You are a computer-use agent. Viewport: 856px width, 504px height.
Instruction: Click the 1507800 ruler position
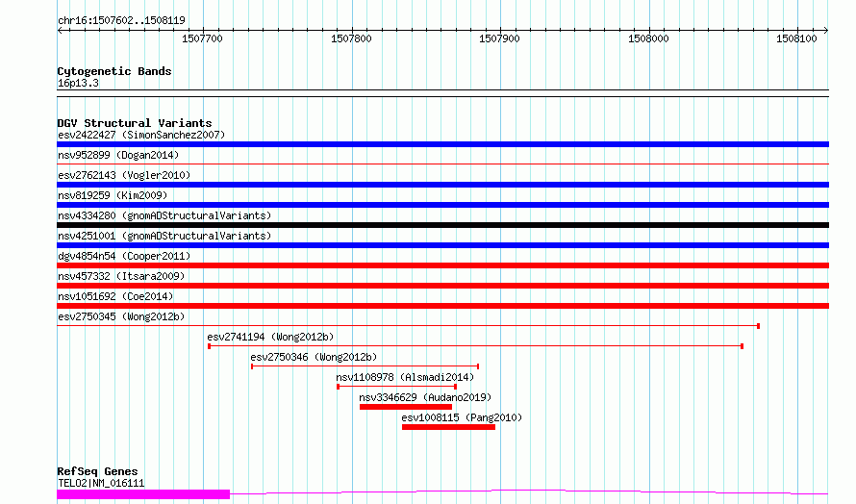pos(351,38)
